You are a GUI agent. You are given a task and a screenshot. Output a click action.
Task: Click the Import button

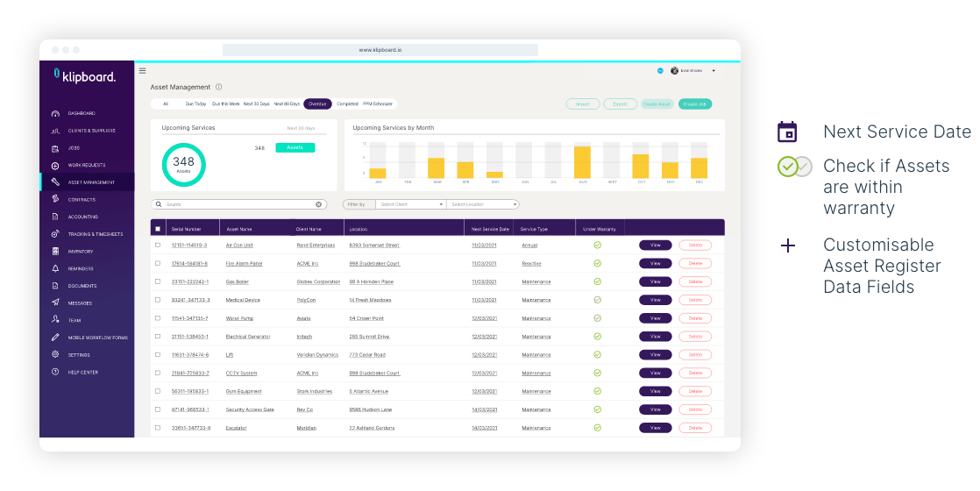(583, 104)
